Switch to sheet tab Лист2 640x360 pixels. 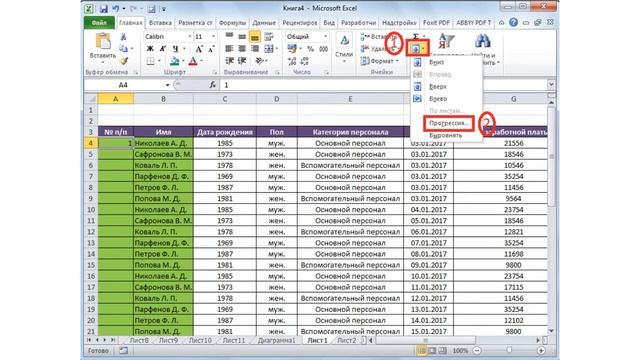pos(346,340)
